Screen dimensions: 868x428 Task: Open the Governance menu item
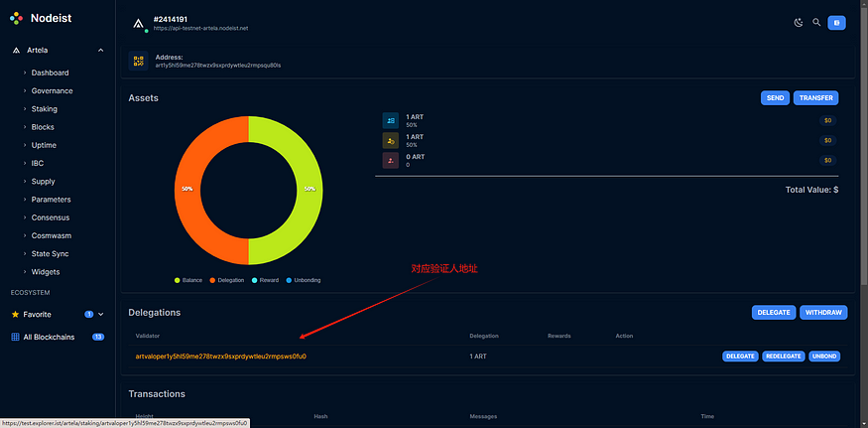(x=52, y=91)
